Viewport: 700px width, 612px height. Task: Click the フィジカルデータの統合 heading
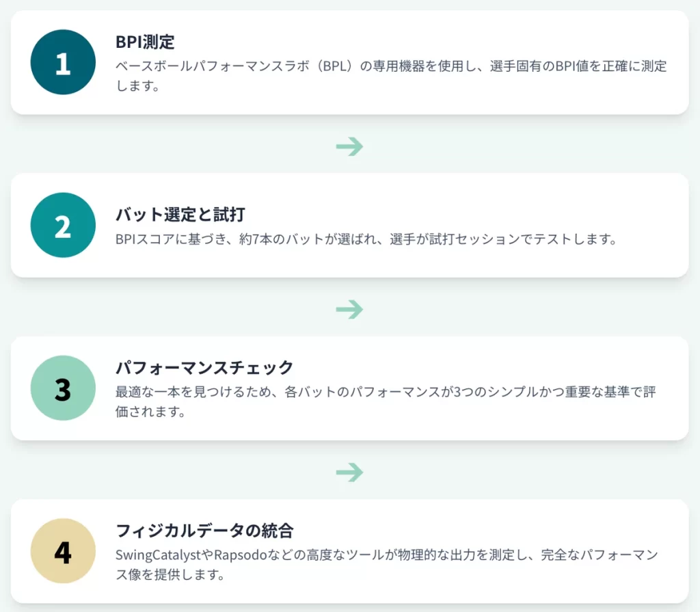[x=204, y=530]
